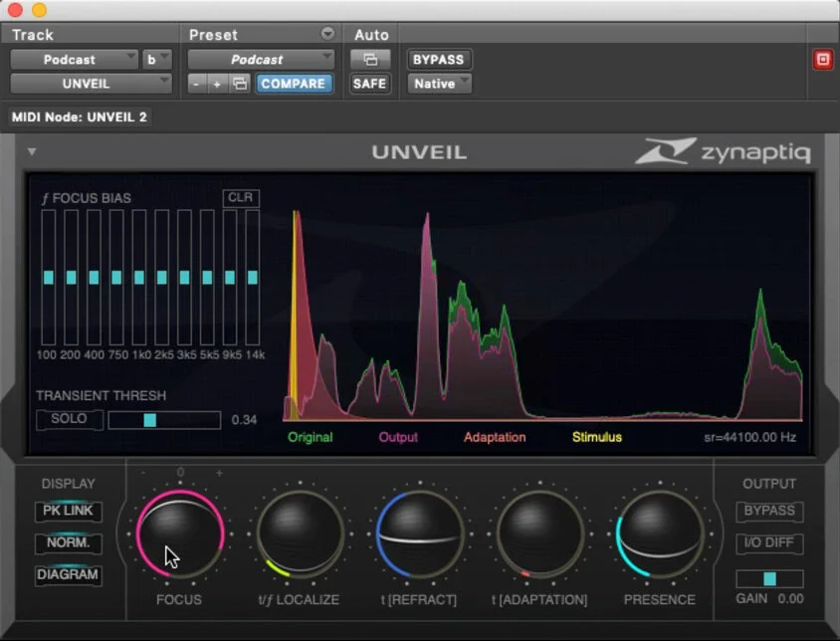Viewport: 840px width, 641px height.
Task: Click the 1k0 focus bias slider
Action: pos(139,277)
